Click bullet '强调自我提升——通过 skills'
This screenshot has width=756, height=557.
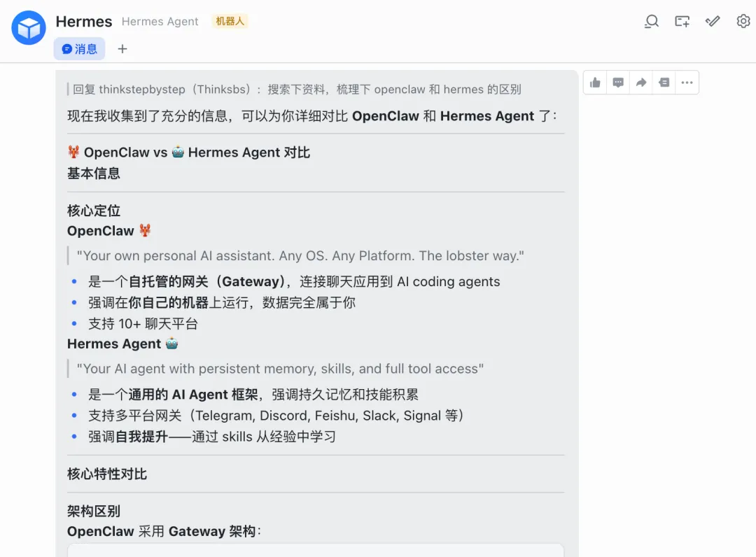pyautogui.click(x=212, y=437)
